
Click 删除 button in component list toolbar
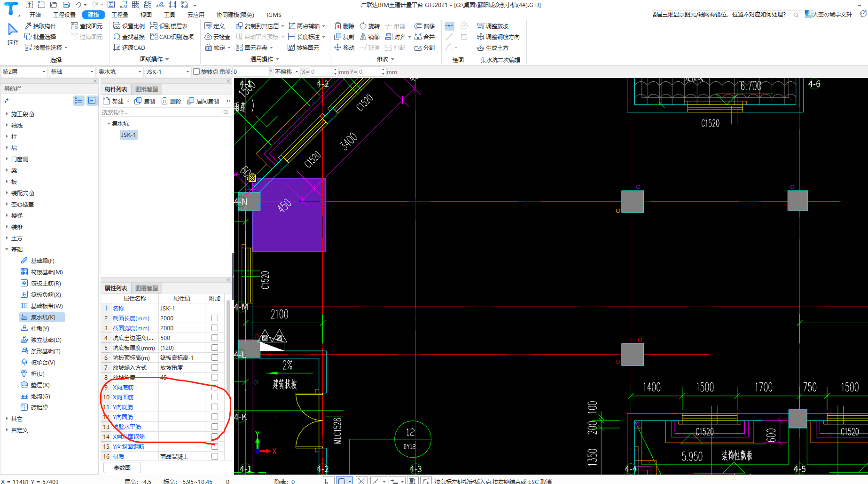click(172, 101)
